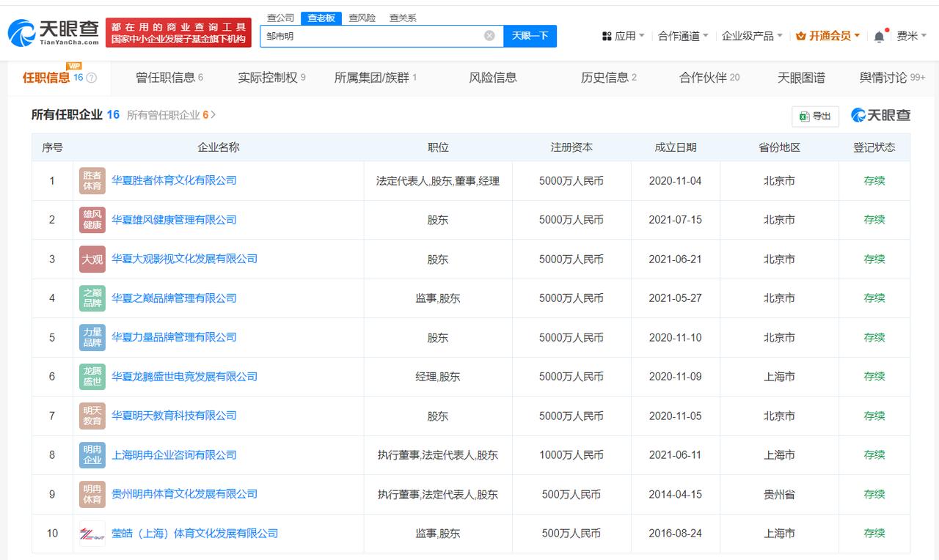Screen dimensions: 939x560
Task: Click the date 2016-08-24 cell
Action: [676, 534]
